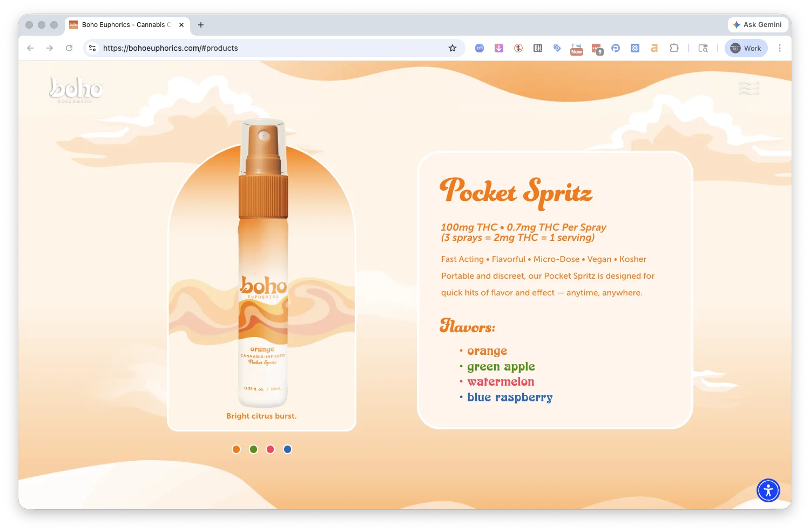This screenshot has width=810, height=532.
Task: Click the Ask Gemini button
Action: point(758,25)
